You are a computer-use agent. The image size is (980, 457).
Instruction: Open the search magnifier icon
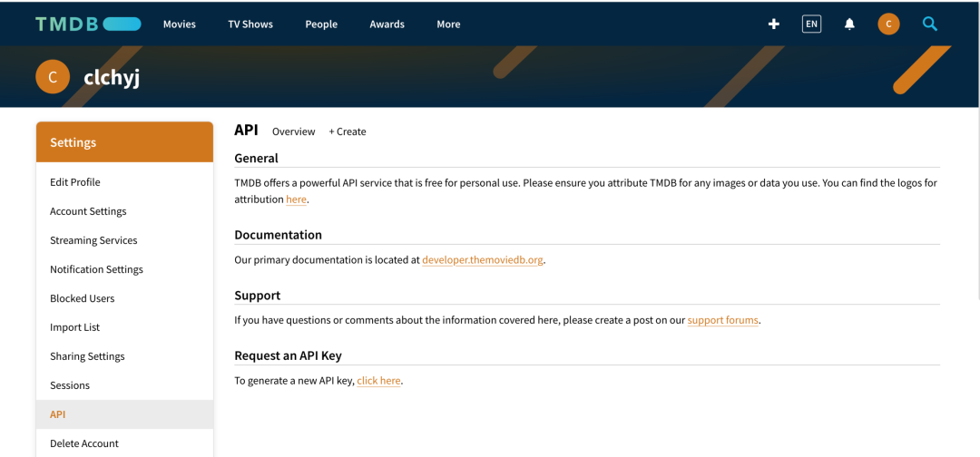[x=930, y=24]
